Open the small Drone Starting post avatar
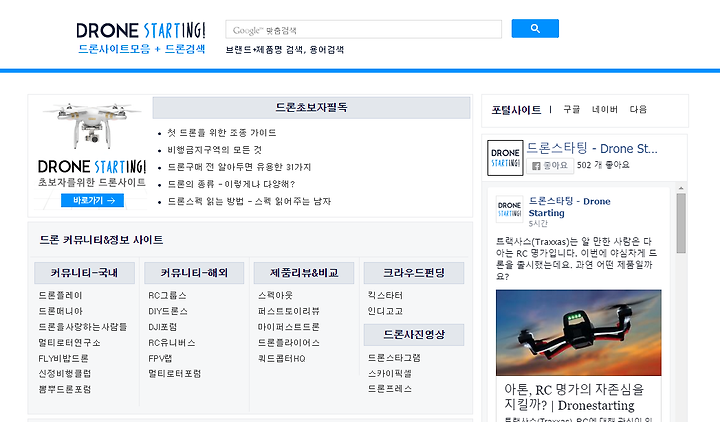Viewport: 720px width, 422px height. point(509,209)
